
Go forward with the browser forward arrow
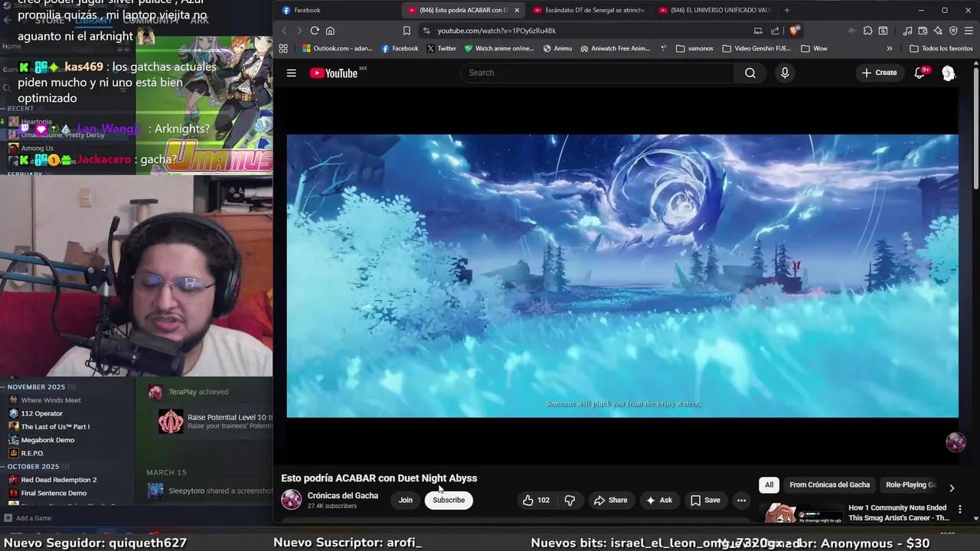(299, 31)
